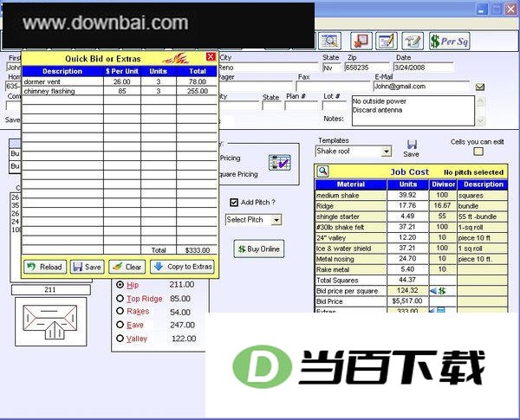Click the field showing 211 above roof diagram

click(x=51, y=290)
